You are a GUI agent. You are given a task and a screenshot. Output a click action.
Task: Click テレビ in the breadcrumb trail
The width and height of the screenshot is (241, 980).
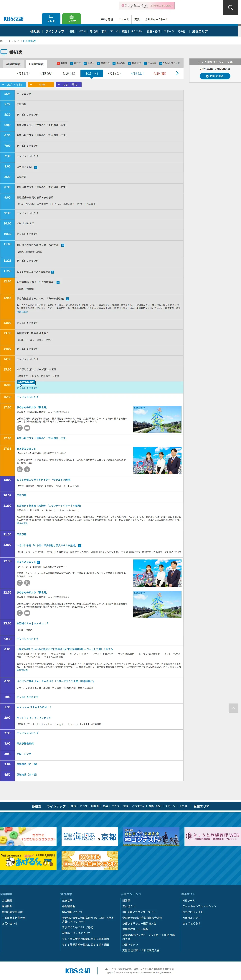point(15,41)
